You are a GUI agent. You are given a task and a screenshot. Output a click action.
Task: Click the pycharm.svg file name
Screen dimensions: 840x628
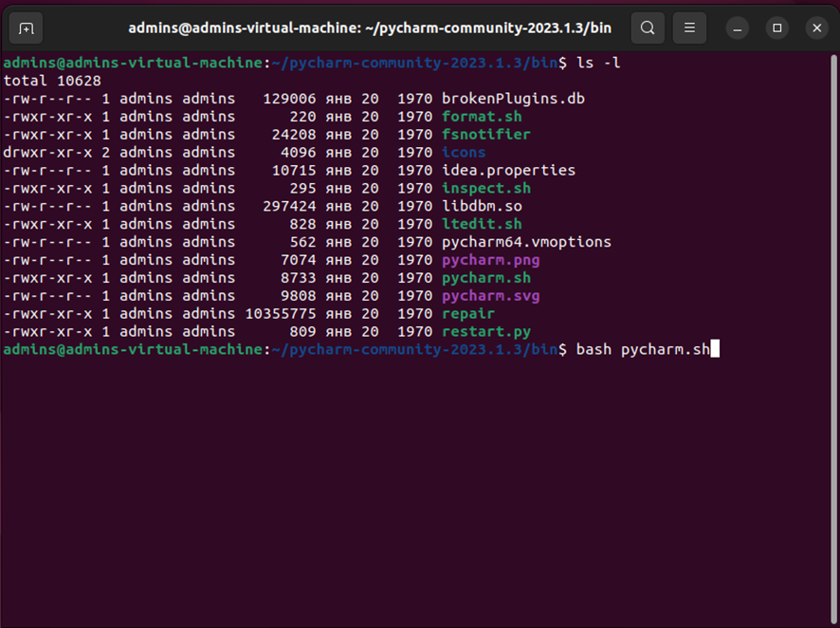coord(491,296)
